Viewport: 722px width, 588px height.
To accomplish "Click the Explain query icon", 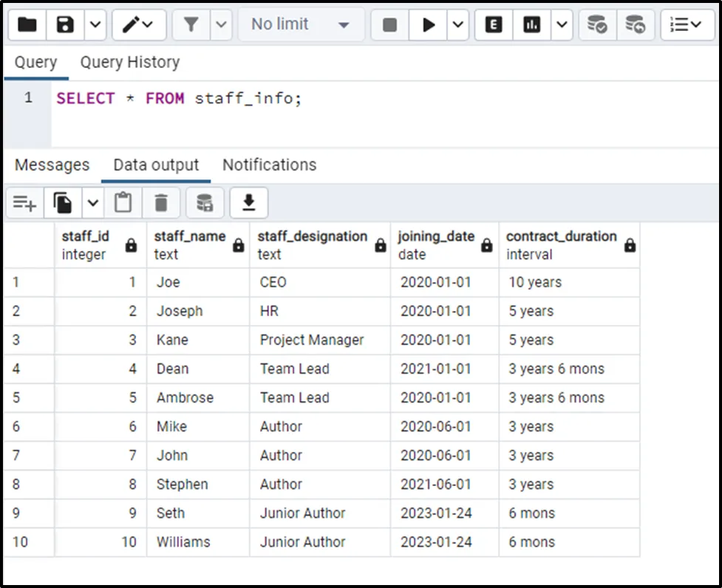I will pyautogui.click(x=494, y=25).
